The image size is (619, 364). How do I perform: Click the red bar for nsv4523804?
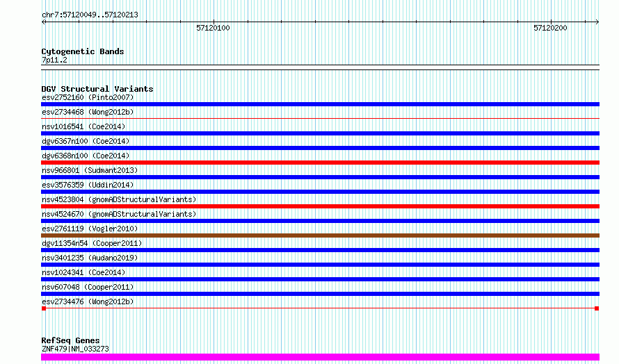[x=320, y=206]
